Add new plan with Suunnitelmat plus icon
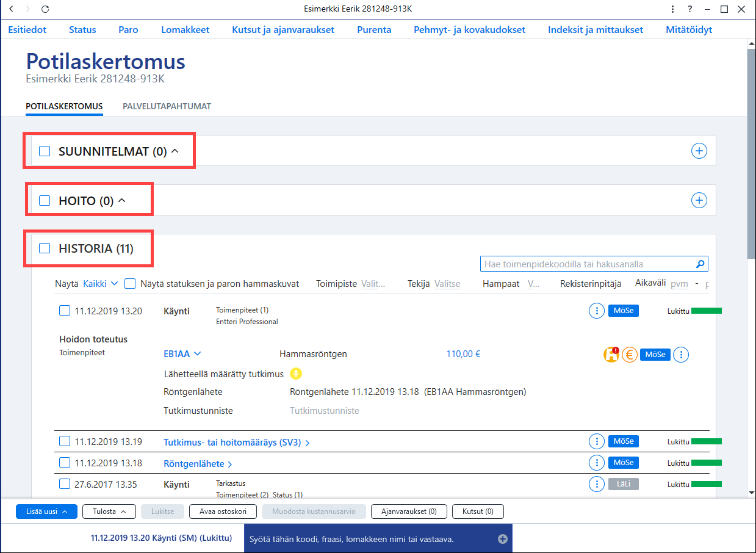This screenshot has height=553, width=756. 699,151
